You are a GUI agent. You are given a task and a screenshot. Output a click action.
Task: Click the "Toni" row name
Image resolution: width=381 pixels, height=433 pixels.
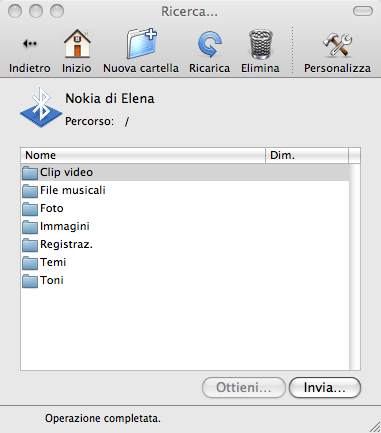[x=52, y=280]
